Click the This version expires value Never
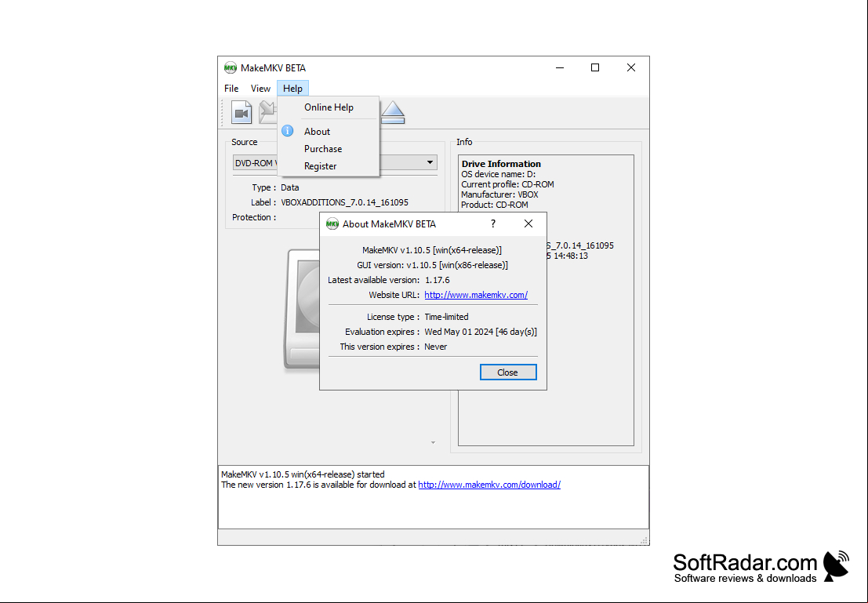 [x=436, y=347]
